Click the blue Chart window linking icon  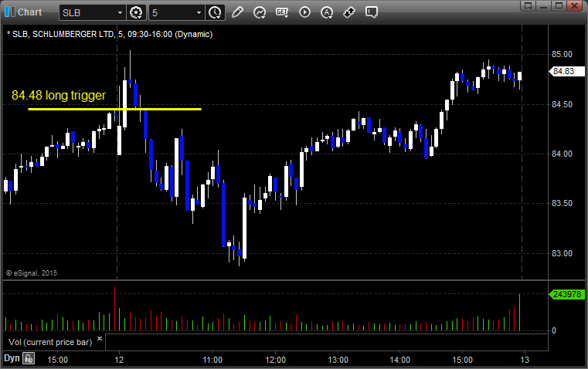pyautogui.click(x=10, y=12)
